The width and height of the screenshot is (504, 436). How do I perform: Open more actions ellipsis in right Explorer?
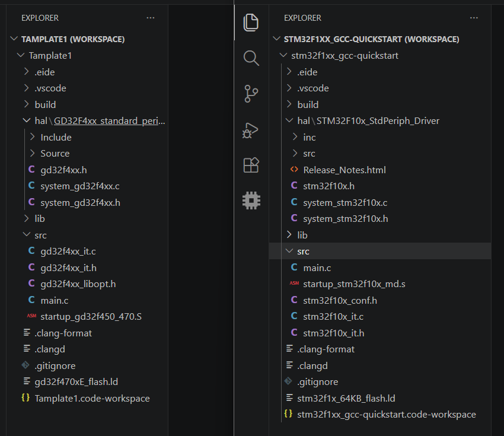tap(474, 18)
